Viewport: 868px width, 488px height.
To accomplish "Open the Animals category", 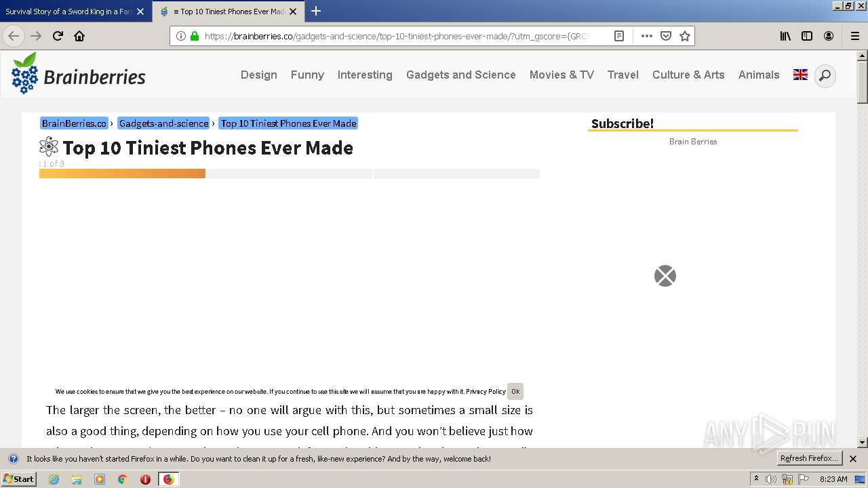I will 759,75.
